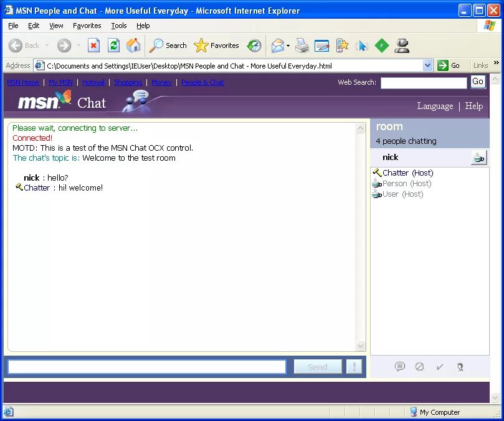504x421 pixels.
Task: Click the ignore user circle-slash icon
Action: point(419,366)
